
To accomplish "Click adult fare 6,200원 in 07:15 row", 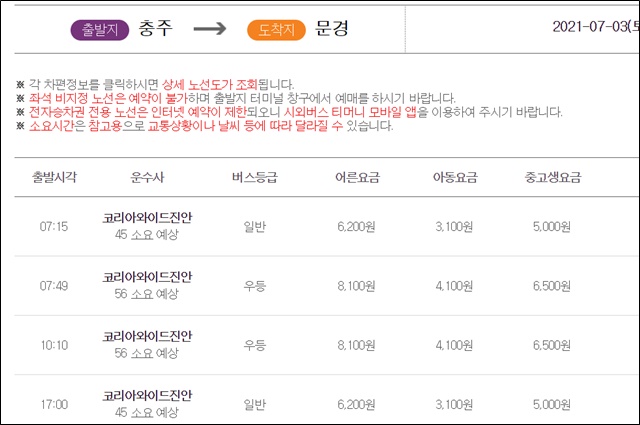I will (356, 226).
